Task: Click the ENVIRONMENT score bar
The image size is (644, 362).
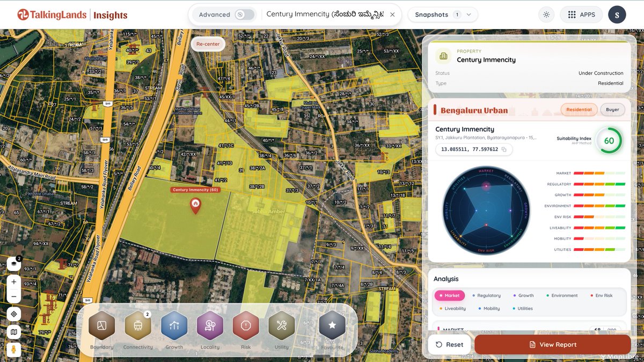Action: coord(599,206)
